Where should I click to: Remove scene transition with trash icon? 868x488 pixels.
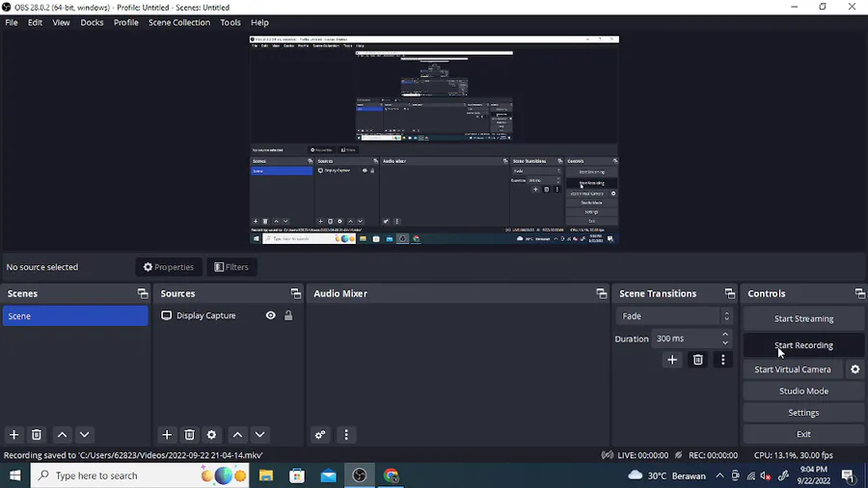[697, 360]
